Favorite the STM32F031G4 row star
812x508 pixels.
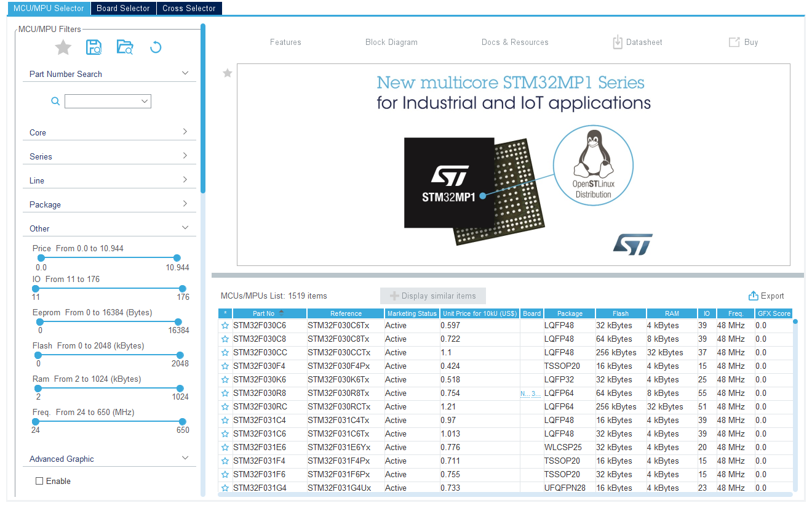(x=225, y=488)
